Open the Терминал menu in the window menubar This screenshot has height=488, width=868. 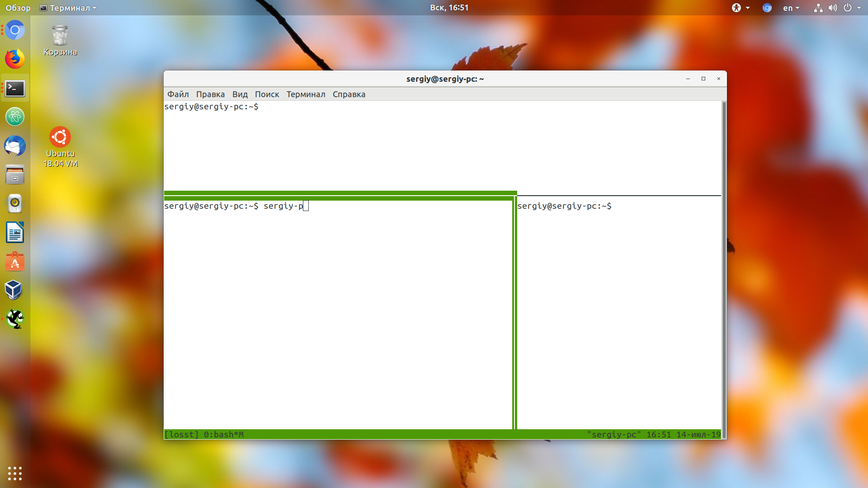(306, 94)
